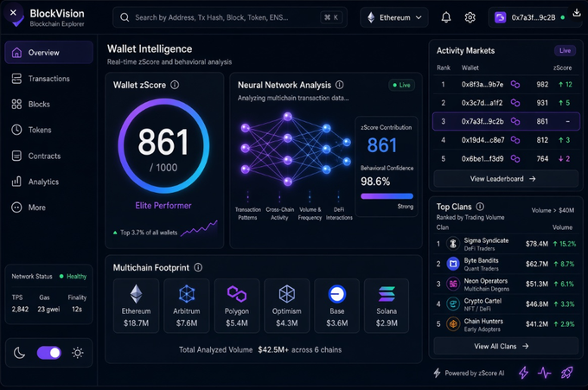Click the link icon next to 0x6be1...f3d9
This screenshot has height=390, width=588.
coord(515,158)
